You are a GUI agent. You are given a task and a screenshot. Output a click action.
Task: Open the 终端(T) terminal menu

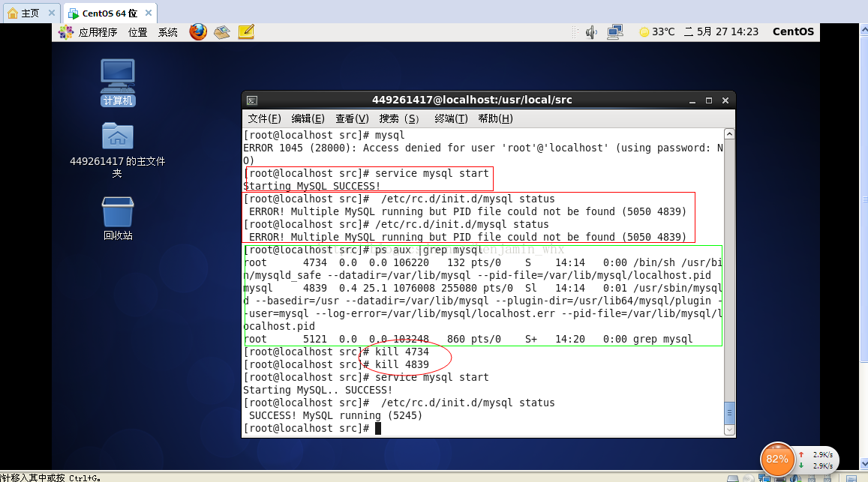[x=451, y=118]
